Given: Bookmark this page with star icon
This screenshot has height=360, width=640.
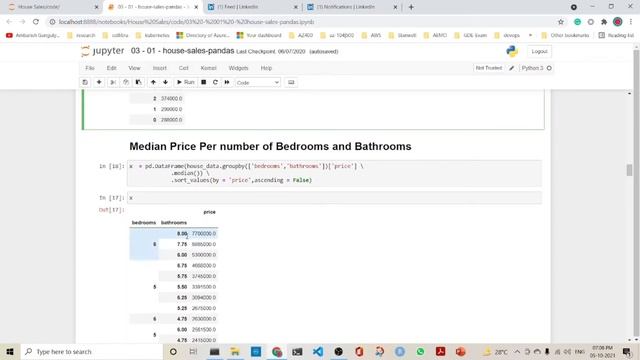Looking at the screenshot, I should tap(561, 22).
